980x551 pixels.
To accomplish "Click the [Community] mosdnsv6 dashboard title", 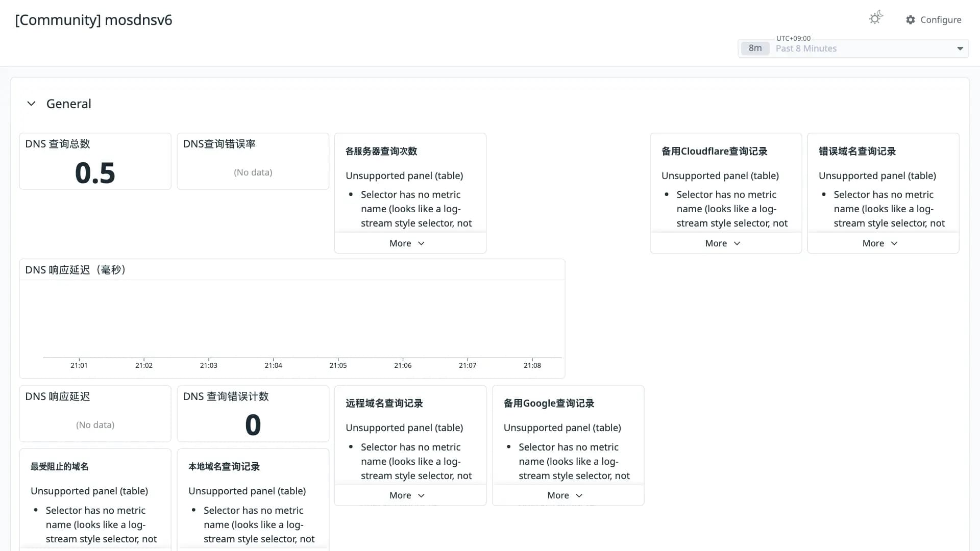I will (x=94, y=20).
